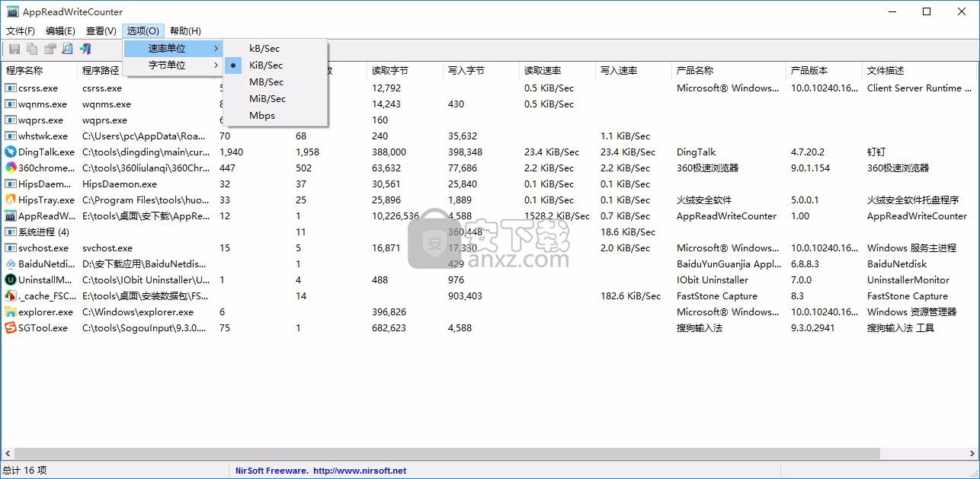Screen dimensions: 980x479
Task: Click the Exit door toolbar icon
Action: (x=85, y=49)
